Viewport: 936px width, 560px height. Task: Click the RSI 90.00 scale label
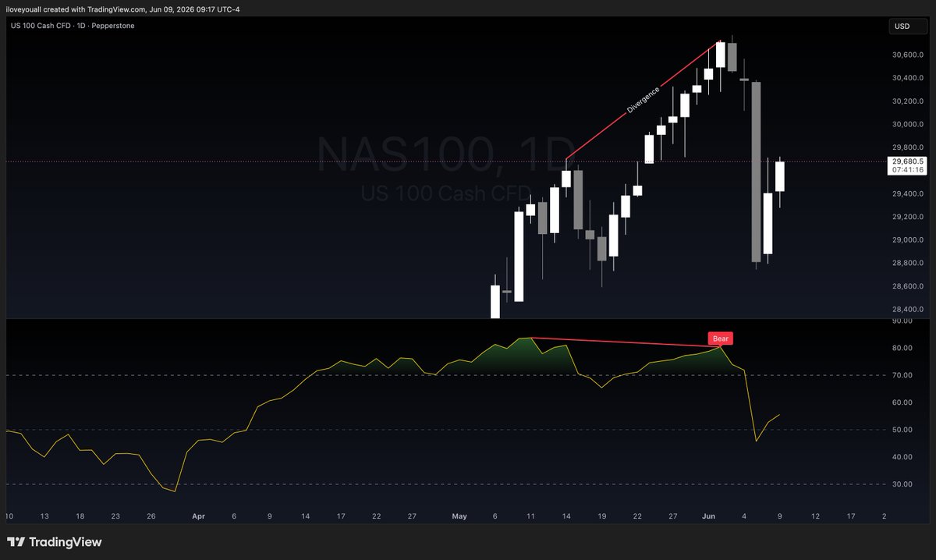coord(902,321)
